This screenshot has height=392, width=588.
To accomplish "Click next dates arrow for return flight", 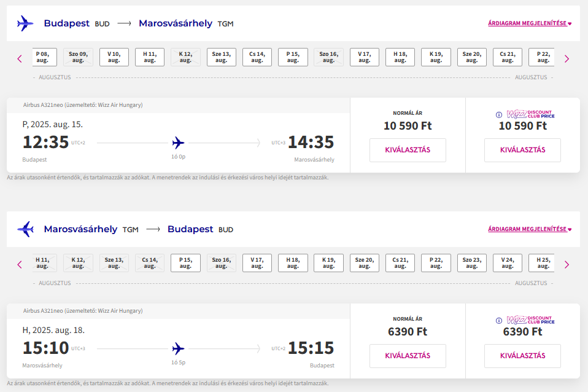I will [567, 265].
